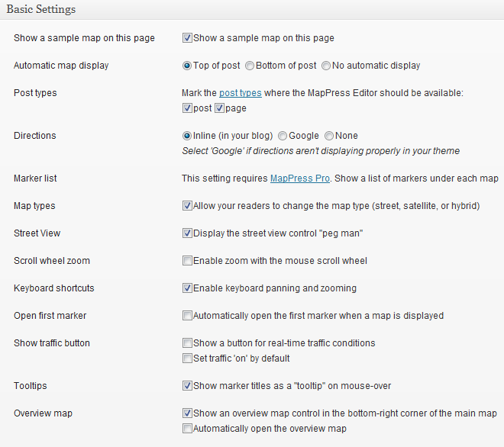Choose 'Bottom of post' map display
504x447 pixels.
[x=250, y=66]
